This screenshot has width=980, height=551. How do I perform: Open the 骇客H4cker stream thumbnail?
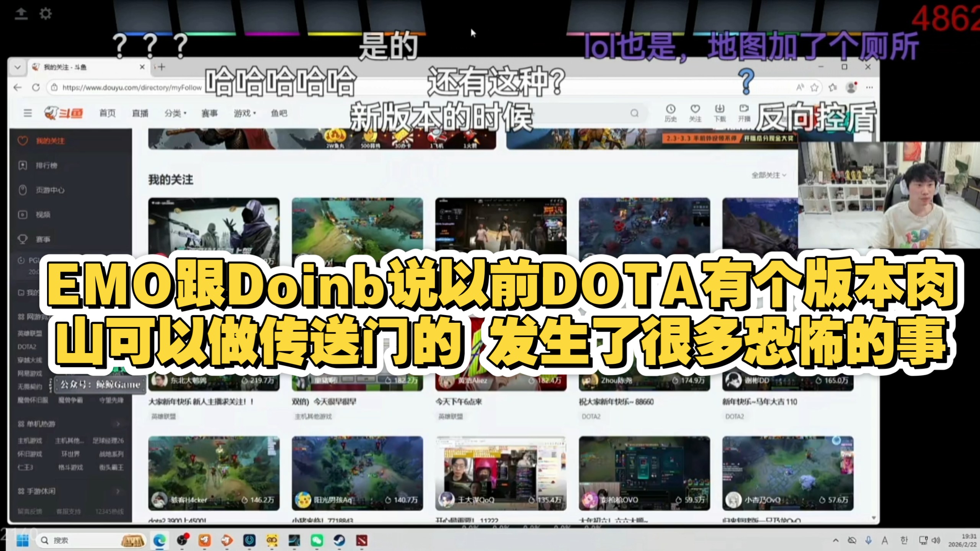point(214,473)
